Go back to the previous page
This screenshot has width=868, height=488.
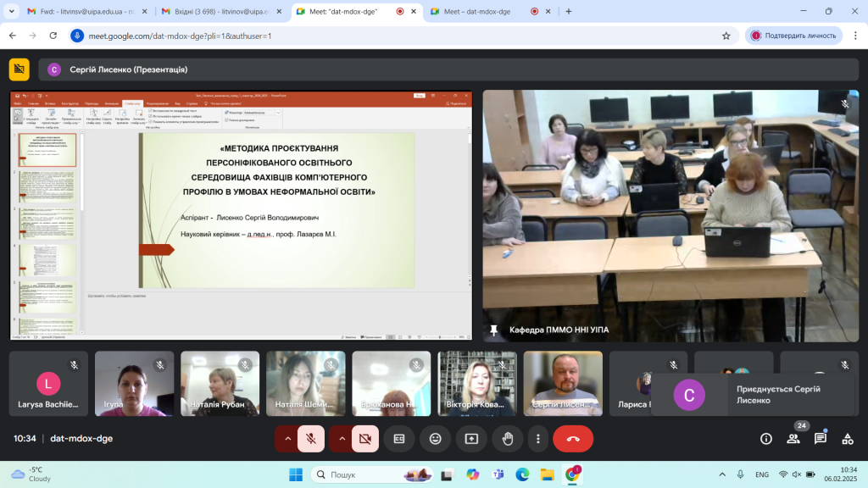(13, 36)
